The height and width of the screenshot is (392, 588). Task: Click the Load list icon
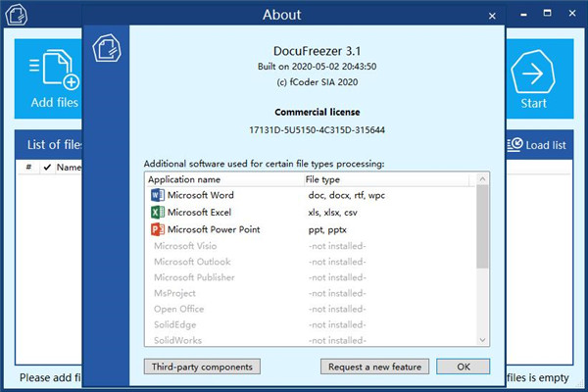[x=515, y=144]
